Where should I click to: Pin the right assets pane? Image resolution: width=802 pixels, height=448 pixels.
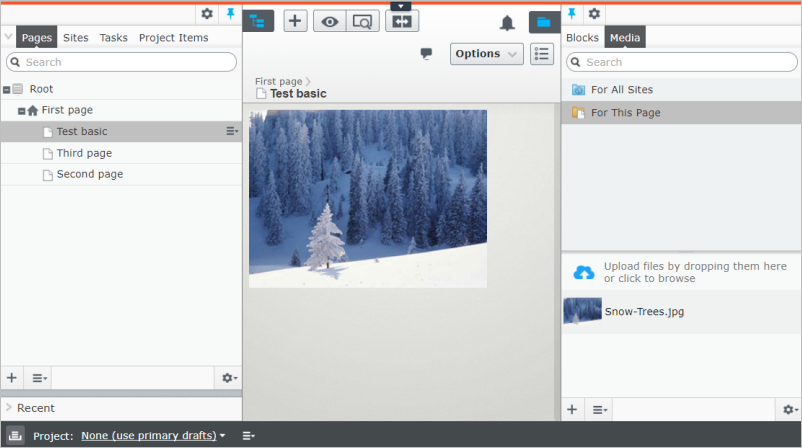pyautogui.click(x=572, y=13)
